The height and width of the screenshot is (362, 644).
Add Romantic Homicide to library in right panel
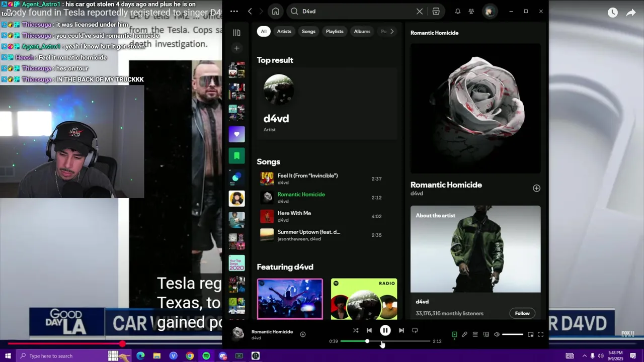536,188
